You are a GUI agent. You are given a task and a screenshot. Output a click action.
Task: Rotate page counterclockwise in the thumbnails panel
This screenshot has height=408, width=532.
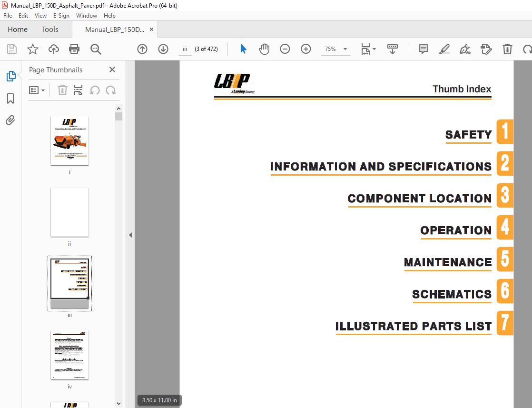pyautogui.click(x=95, y=90)
